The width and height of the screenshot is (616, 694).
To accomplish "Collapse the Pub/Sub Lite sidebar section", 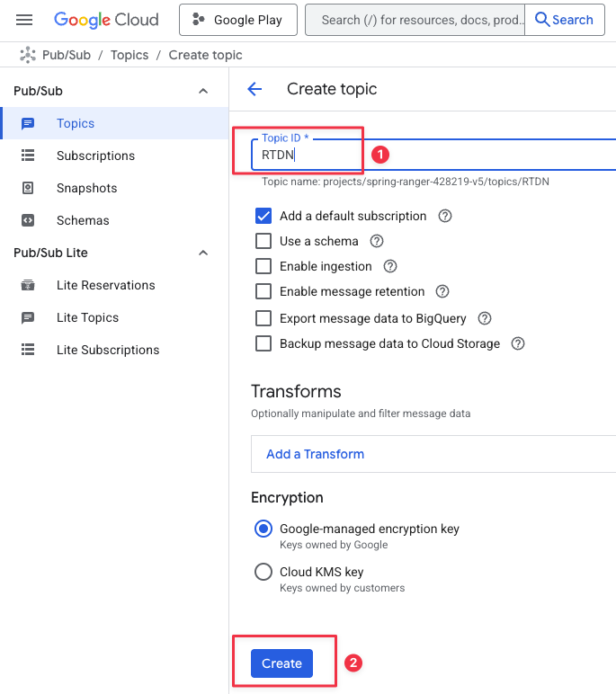I will pos(203,253).
